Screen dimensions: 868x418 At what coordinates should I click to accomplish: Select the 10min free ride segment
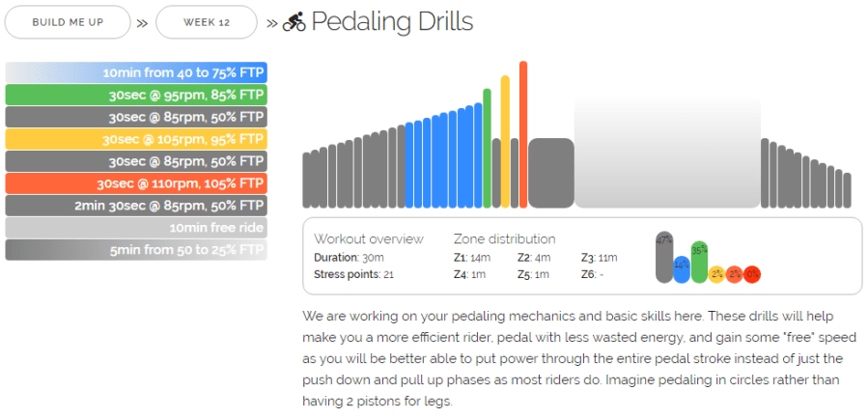point(136,228)
